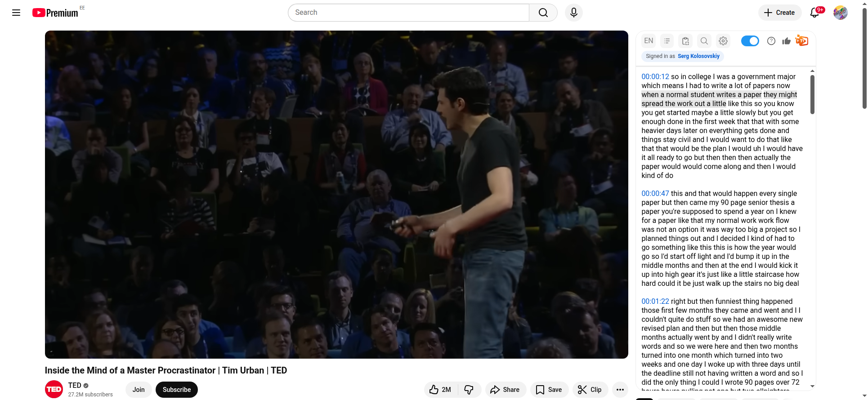
Task: Toggle the transcript panel switch off
Action: tap(750, 41)
